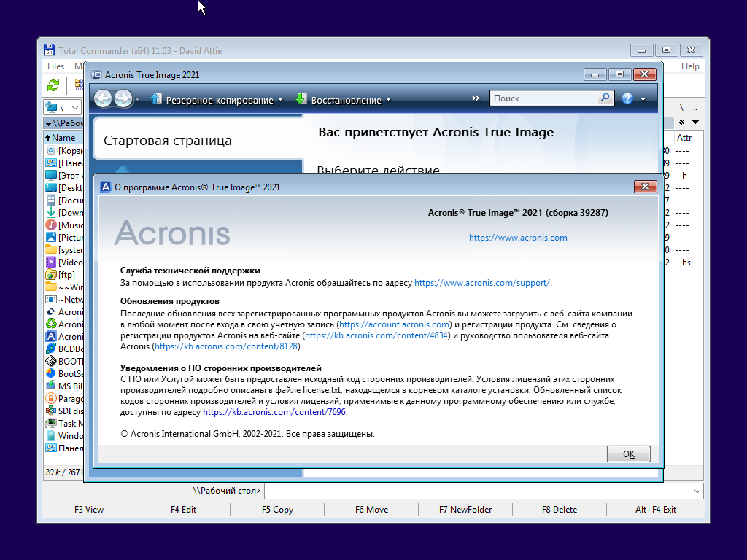The height and width of the screenshot is (560, 747).
Task: Open the acronis.com/support link
Action: pos(482,283)
